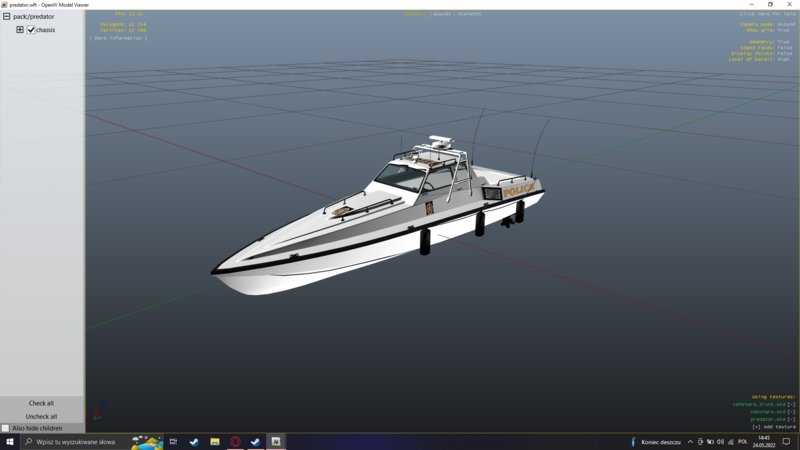Toggle the Geometry True setting
This screenshot has width=800, height=450.
[x=769, y=42]
